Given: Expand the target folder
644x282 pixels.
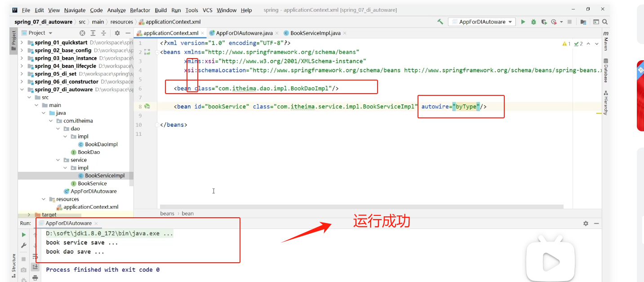Looking at the screenshot, I should pyautogui.click(x=29, y=215).
